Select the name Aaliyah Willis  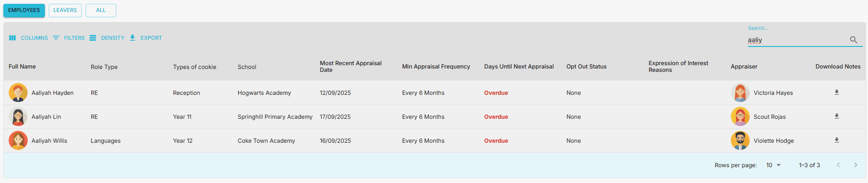49,141
